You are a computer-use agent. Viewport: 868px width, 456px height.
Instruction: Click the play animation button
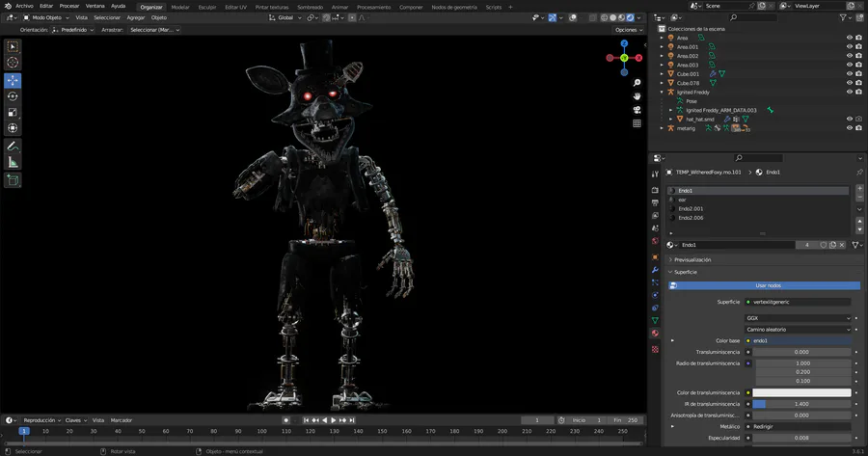point(334,420)
